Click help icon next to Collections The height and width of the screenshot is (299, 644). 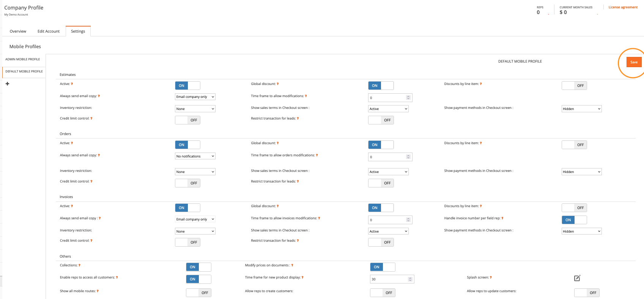pyautogui.click(x=79, y=265)
